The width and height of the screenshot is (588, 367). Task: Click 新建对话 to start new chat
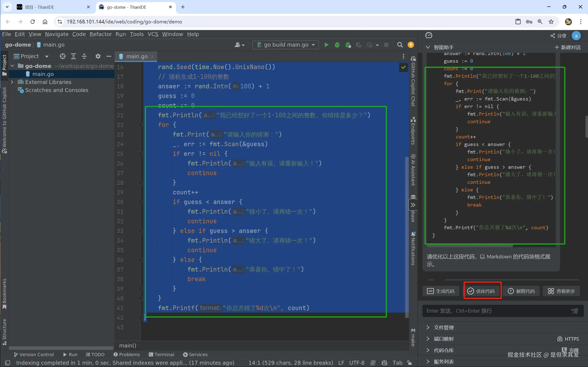tap(568, 47)
